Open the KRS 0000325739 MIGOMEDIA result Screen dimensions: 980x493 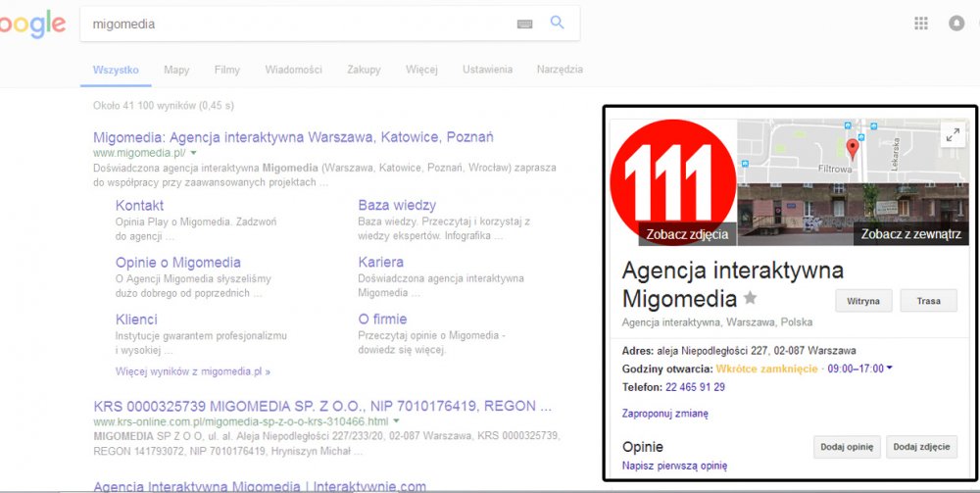tap(322, 406)
